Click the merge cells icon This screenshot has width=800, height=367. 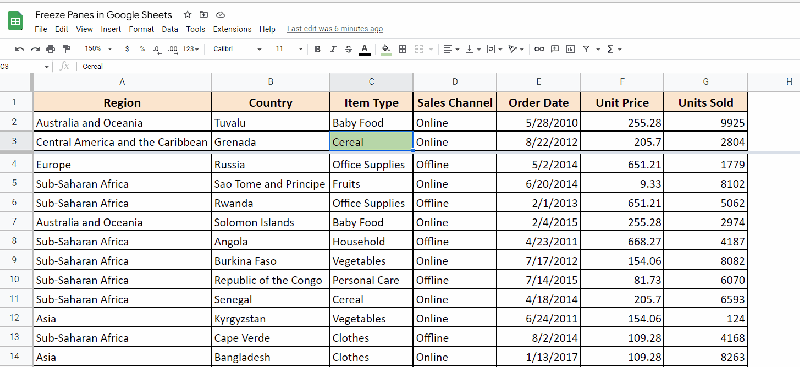419,49
